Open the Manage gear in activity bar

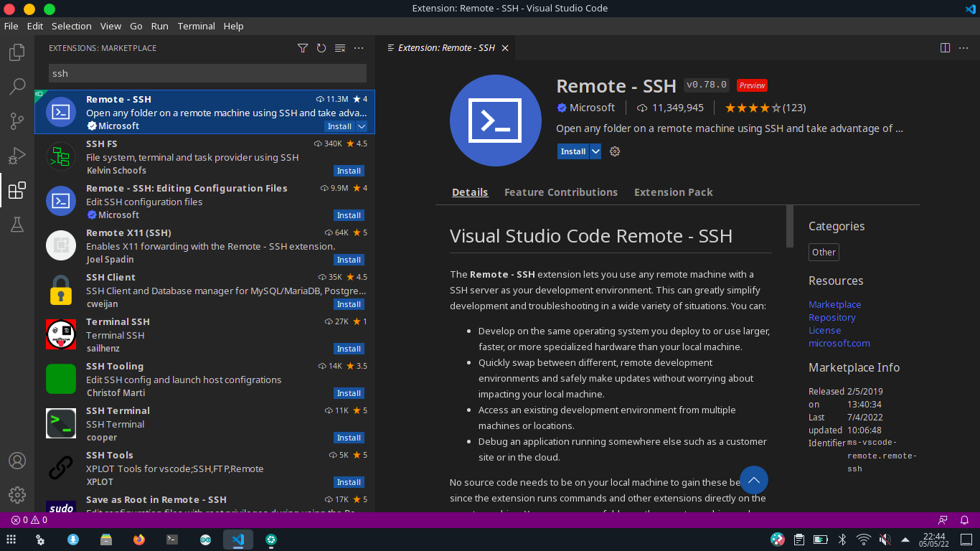[x=17, y=495]
